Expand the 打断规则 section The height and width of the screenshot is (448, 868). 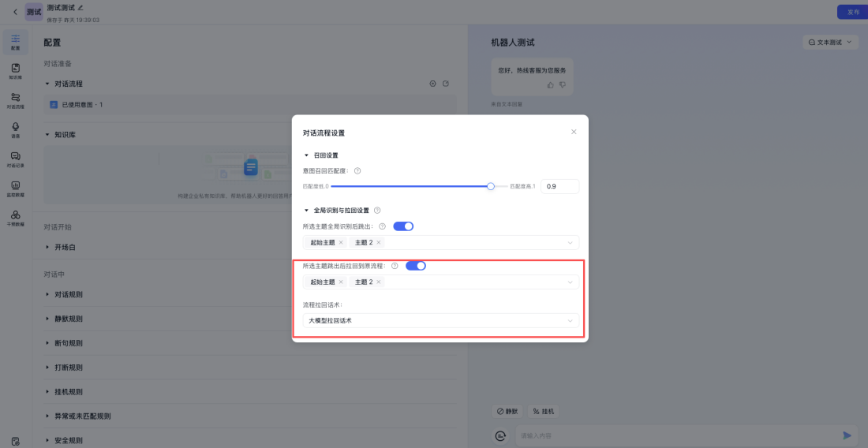[x=47, y=368]
